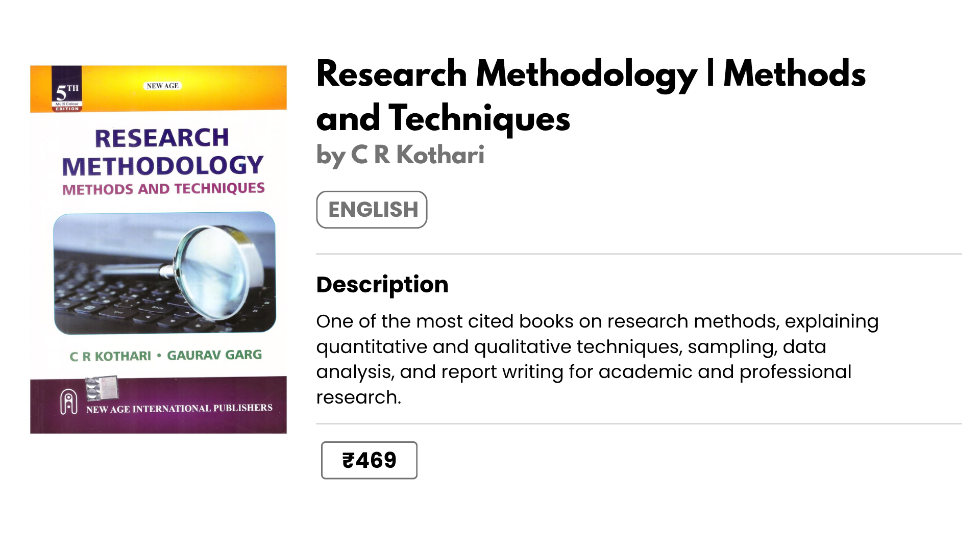980x551 pixels.
Task: Click the hologram sticker on the cover
Action: point(102,388)
